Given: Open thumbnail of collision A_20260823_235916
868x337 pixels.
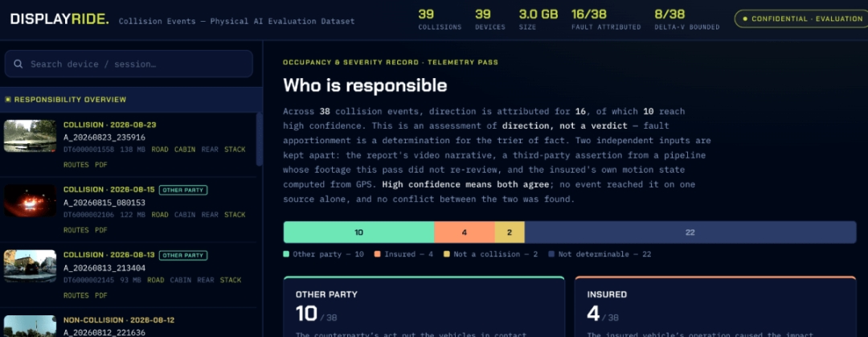Looking at the screenshot, I should 30,136.
